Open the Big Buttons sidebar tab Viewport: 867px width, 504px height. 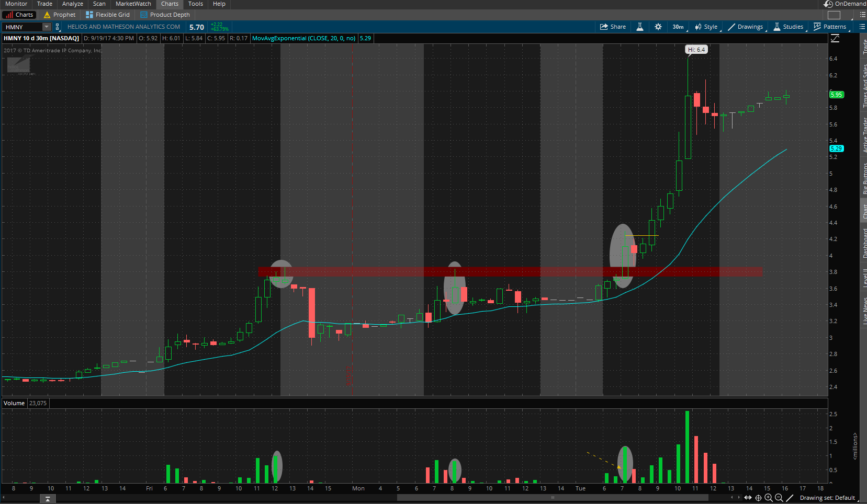tap(864, 178)
